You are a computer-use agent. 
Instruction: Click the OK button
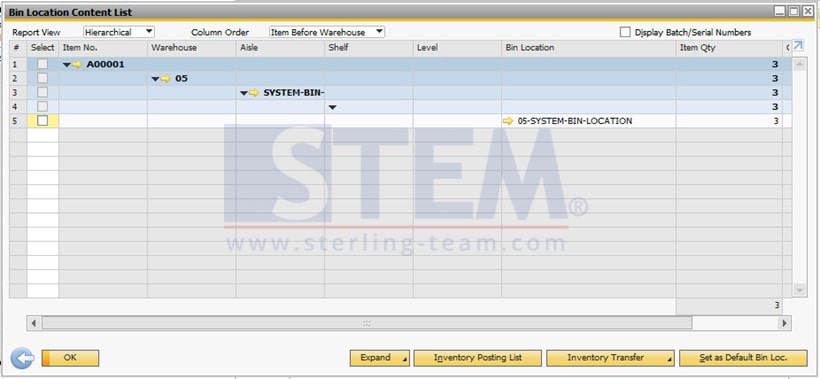click(70, 358)
